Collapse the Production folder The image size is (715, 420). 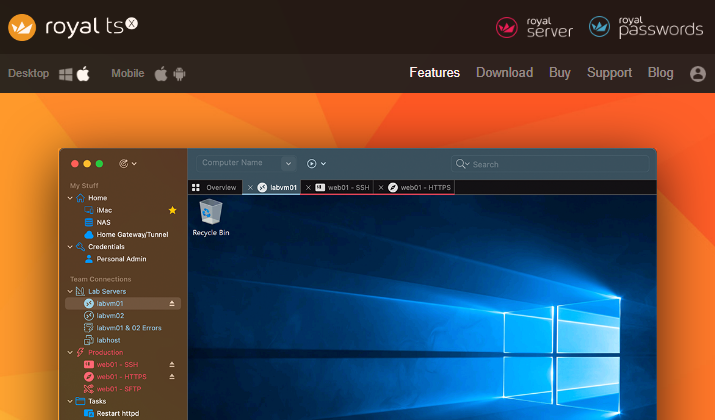[x=70, y=353]
